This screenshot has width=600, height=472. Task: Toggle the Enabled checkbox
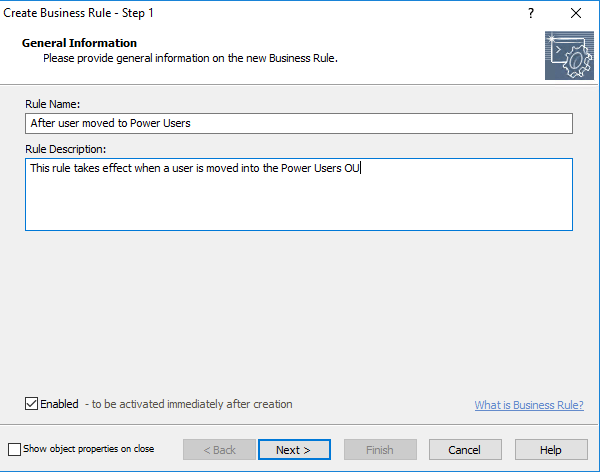click(32, 404)
